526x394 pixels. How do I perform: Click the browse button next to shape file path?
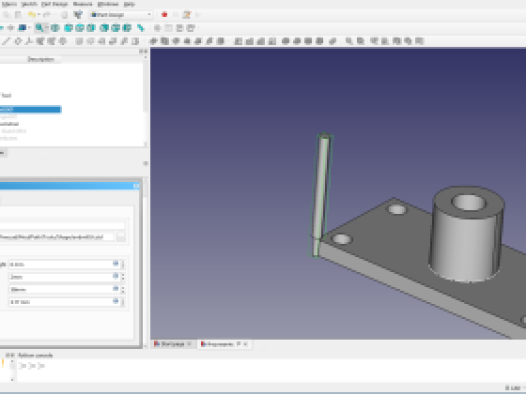tap(121, 237)
